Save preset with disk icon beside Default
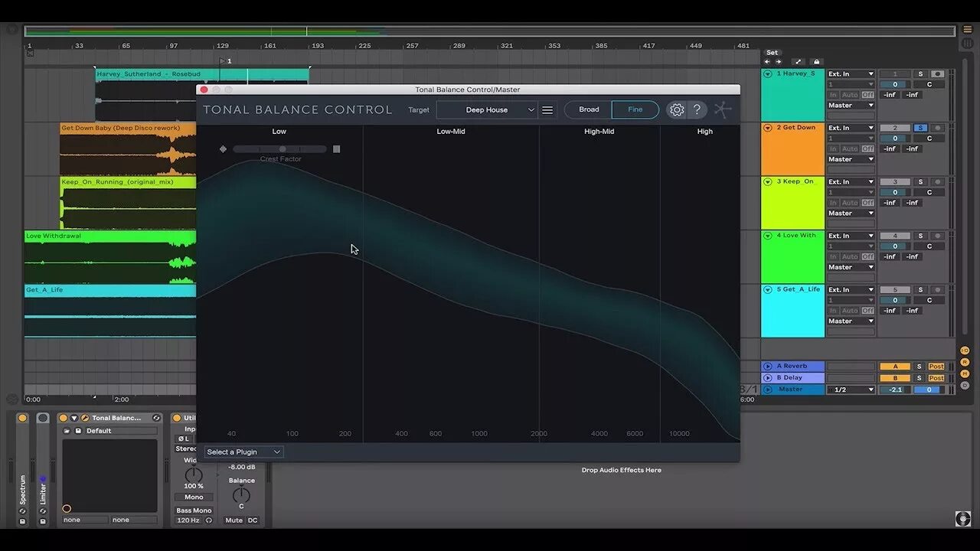The height and width of the screenshot is (551, 980). (78, 431)
